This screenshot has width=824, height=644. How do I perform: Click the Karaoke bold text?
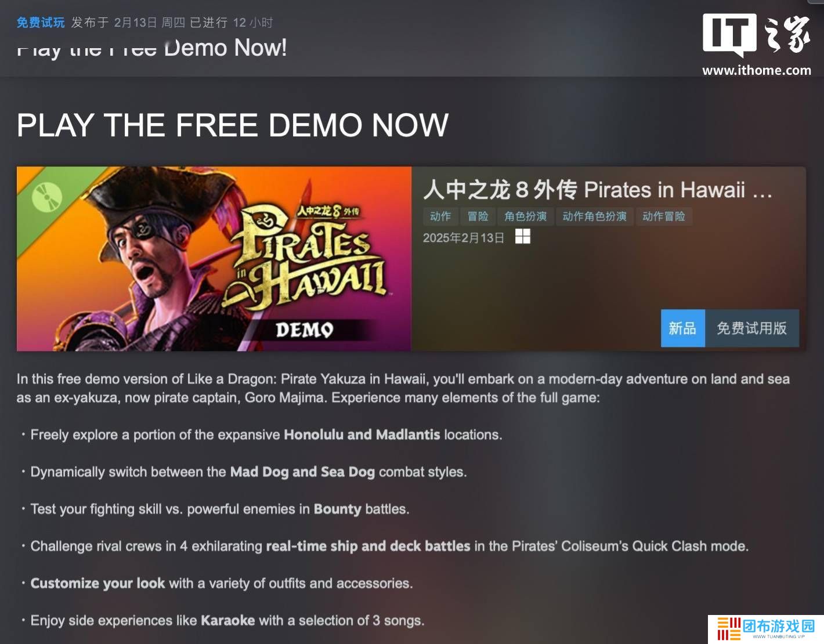point(227,620)
